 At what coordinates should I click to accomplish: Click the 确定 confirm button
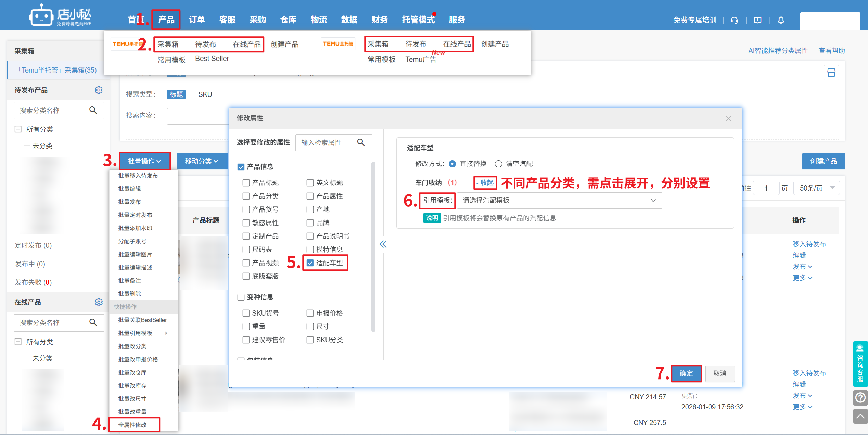pos(686,373)
